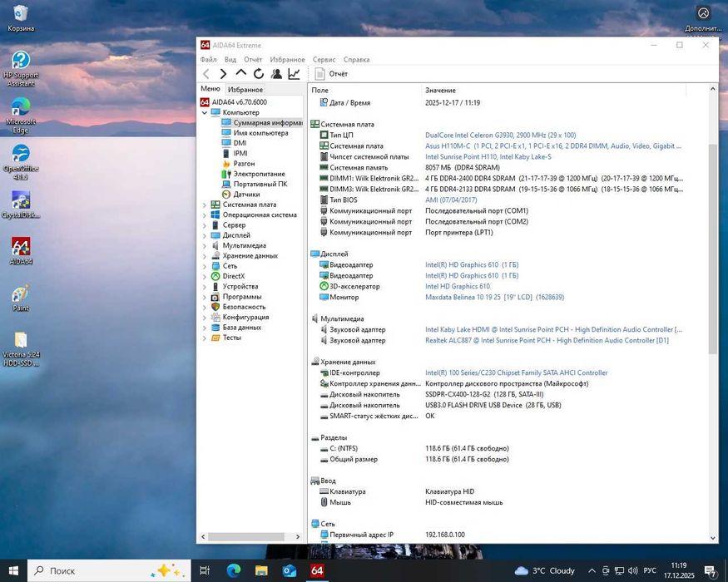Open the Maxdata Belinea monitor link
Image resolution: width=728 pixels, height=582 pixels.
(494, 297)
